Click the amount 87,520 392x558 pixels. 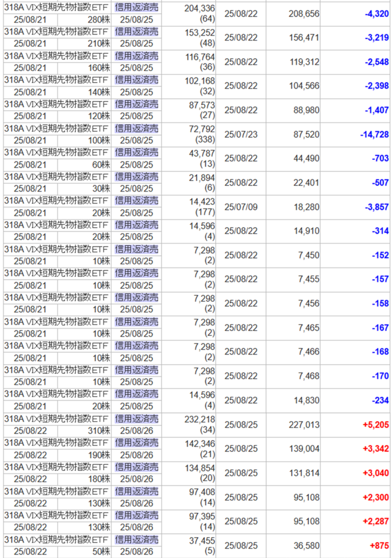[x=307, y=135]
